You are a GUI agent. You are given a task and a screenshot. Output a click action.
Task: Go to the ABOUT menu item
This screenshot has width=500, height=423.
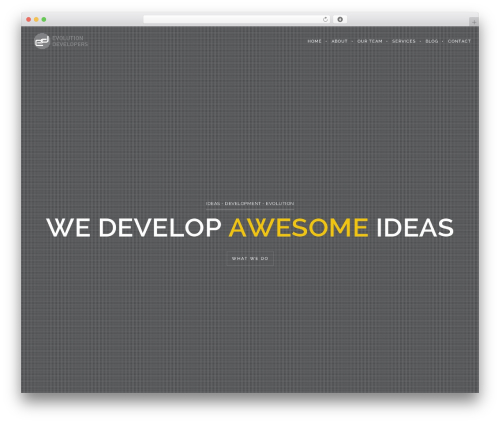(339, 41)
